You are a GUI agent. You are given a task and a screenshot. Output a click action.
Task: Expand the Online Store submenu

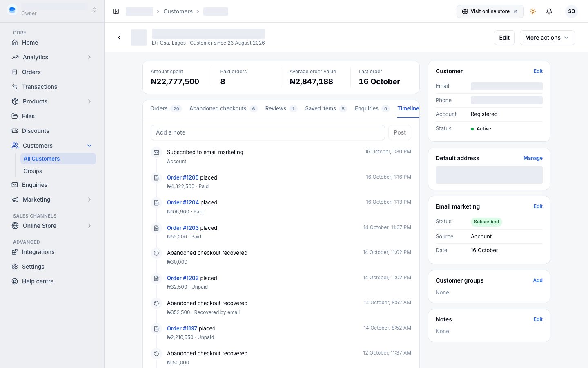[x=89, y=226]
